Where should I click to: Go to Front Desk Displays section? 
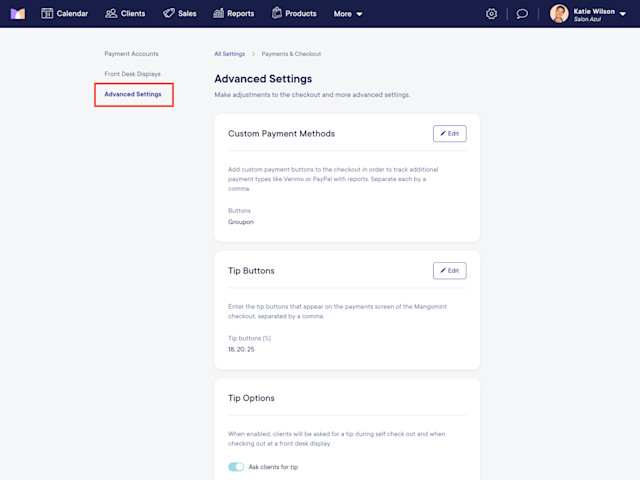pos(132,74)
